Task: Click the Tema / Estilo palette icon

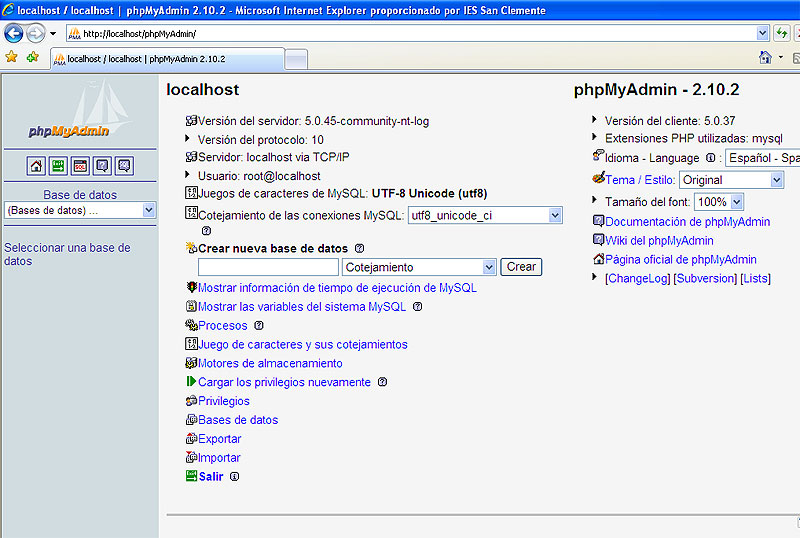Action: [598, 178]
